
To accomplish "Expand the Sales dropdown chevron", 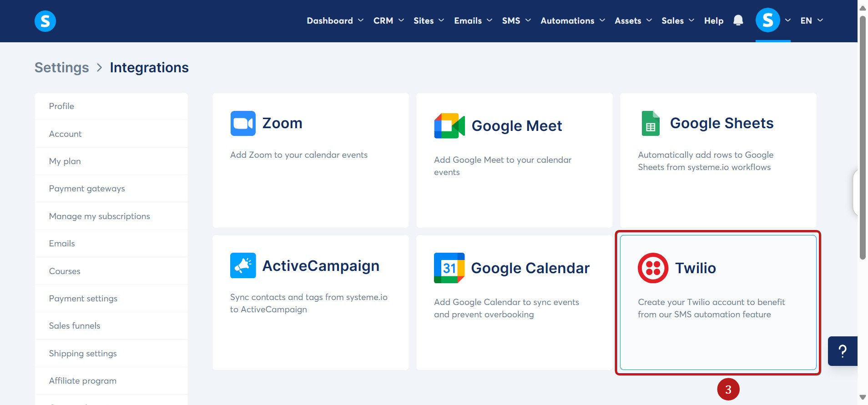I will tap(691, 20).
